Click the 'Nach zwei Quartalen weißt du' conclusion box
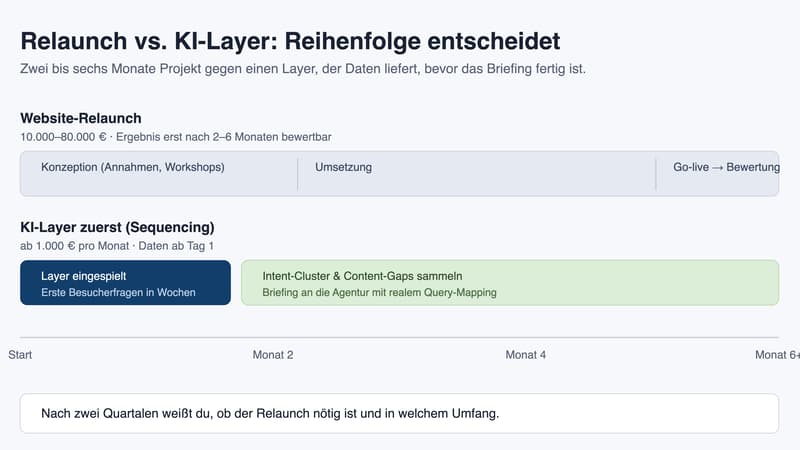Viewport: 800px width, 450px height. 399,413
